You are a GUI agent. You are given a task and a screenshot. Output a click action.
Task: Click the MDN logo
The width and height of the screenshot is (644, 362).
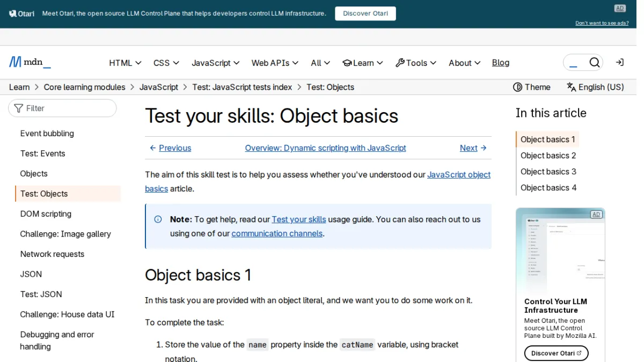[x=30, y=62]
